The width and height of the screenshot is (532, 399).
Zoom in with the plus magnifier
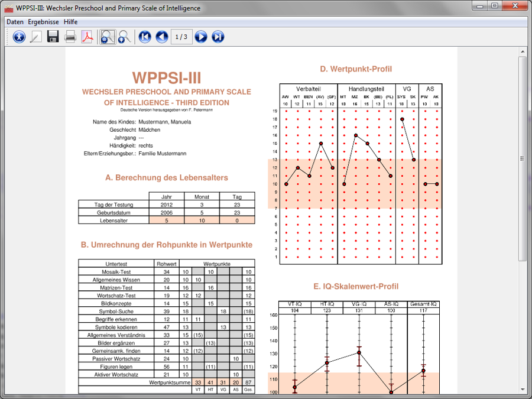[x=124, y=37]
